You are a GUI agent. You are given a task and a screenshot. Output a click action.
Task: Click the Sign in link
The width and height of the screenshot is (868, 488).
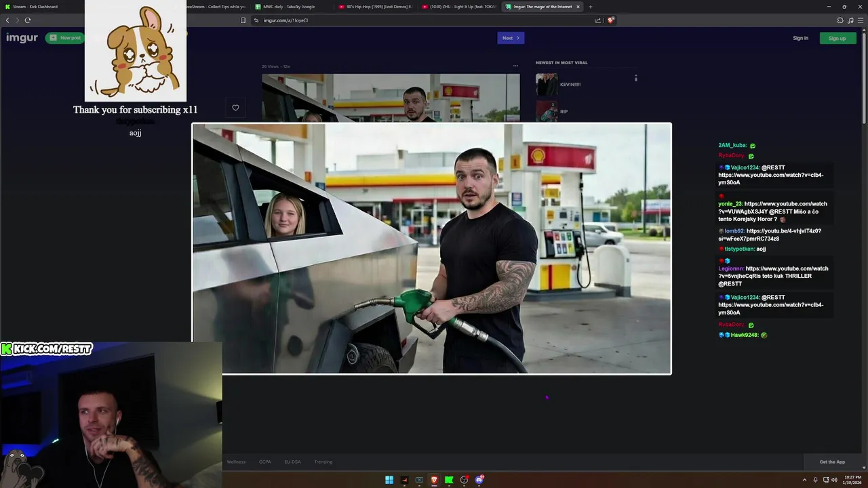click(800, 38)
